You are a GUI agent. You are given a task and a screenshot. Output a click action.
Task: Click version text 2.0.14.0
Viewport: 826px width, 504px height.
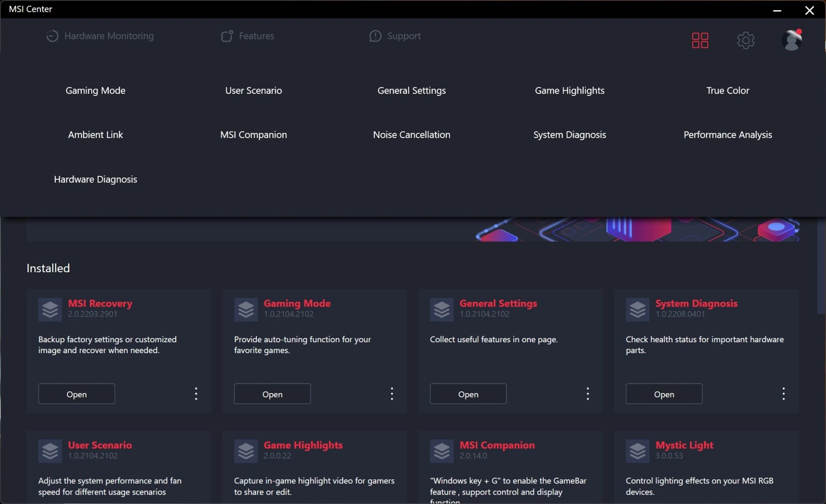pos(473,456)
